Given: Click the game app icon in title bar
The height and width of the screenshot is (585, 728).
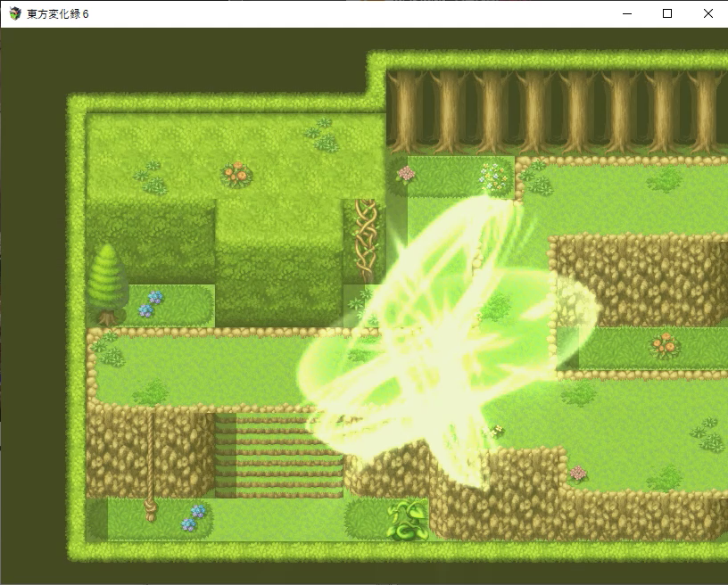Looking at the screenshot, I should tap(15, 14).
